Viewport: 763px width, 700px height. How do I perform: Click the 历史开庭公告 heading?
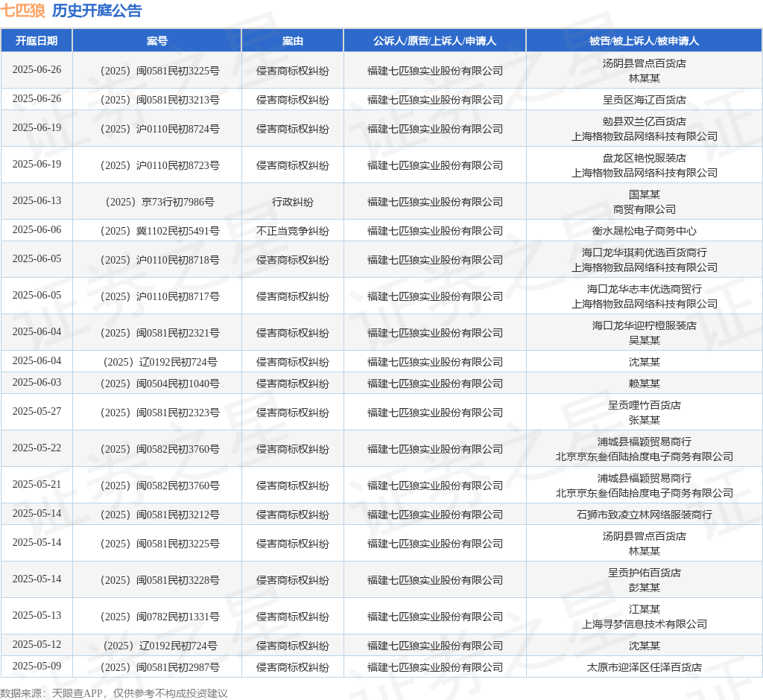coord(97,10)
